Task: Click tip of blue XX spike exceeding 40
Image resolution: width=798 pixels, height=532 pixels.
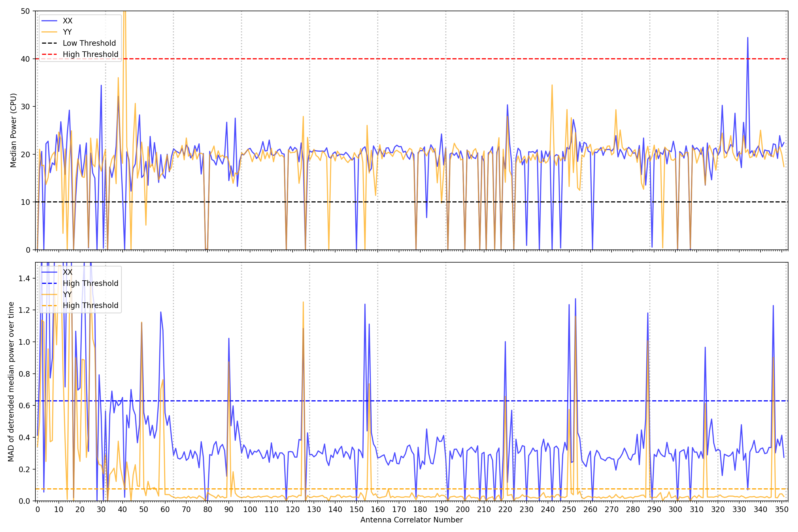Action: [747, 38]
